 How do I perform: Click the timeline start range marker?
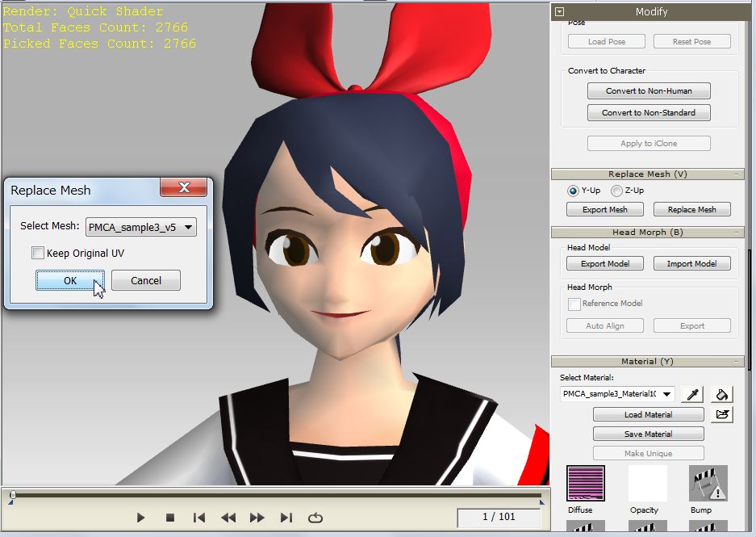(x=10, y=502)
